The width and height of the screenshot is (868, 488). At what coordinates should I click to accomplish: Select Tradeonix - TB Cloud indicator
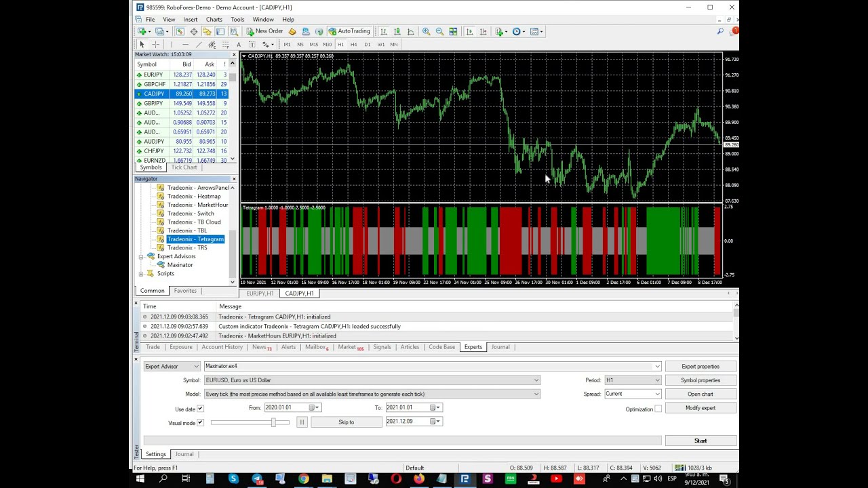tap(194, 222)
